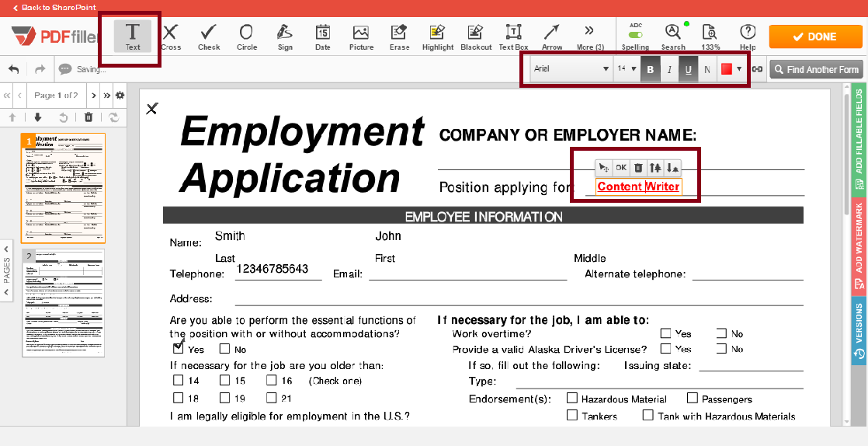Delete the page with the trash icon
Viewport: 868px width, 446px height.
(88, 117)
